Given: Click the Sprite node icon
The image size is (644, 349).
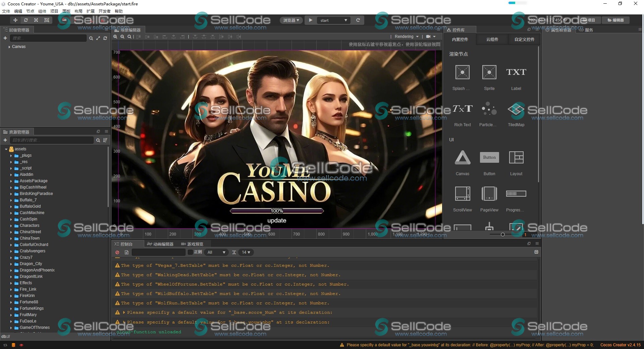Looking at the screenshot, I should click(489, 72).
